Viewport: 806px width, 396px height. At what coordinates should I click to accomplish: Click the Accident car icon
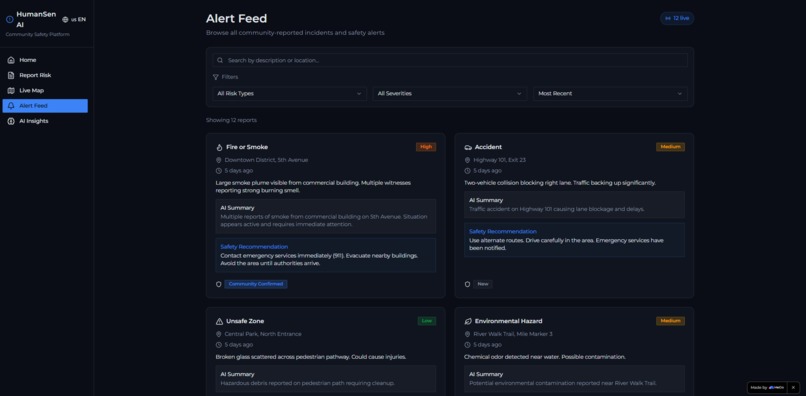pos(468,147)
